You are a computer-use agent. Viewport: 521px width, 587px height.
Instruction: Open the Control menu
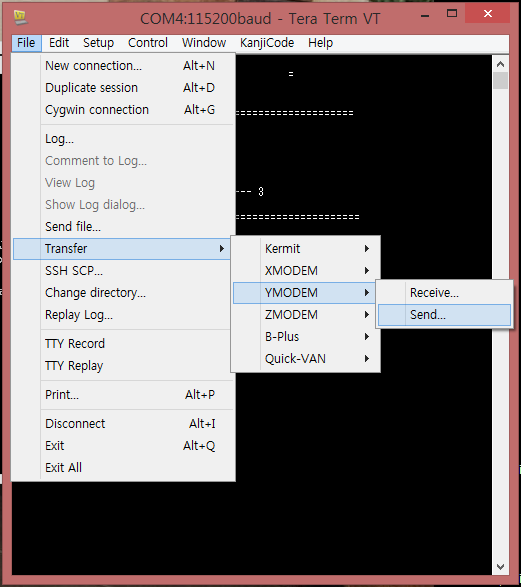pos(147,43)
